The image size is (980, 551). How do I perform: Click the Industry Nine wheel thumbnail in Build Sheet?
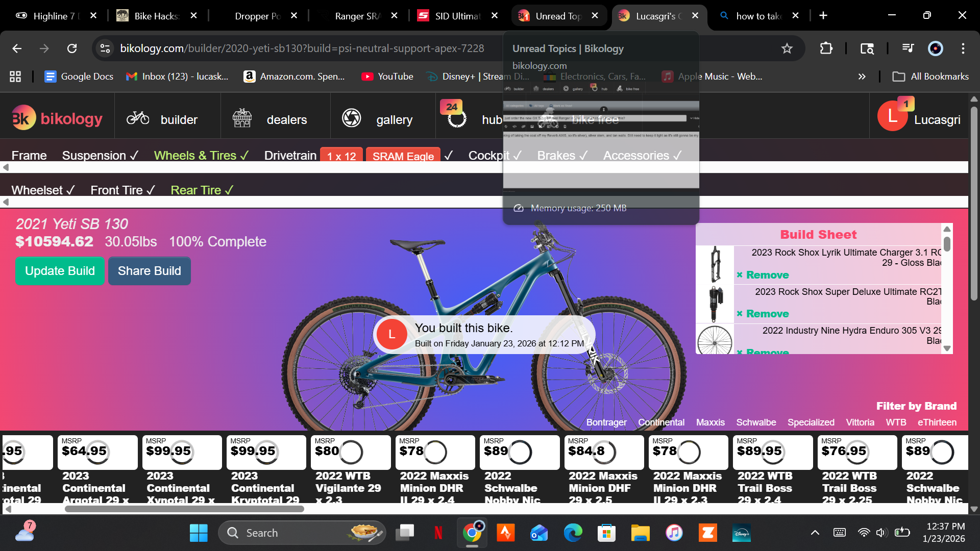click(x=714, y=340)
